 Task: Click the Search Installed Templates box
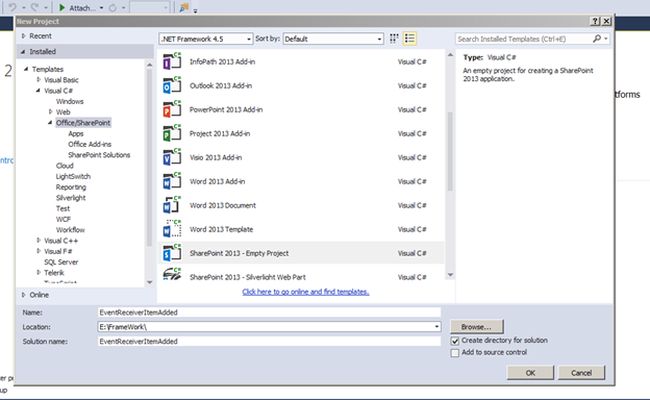tap(524, 39)
